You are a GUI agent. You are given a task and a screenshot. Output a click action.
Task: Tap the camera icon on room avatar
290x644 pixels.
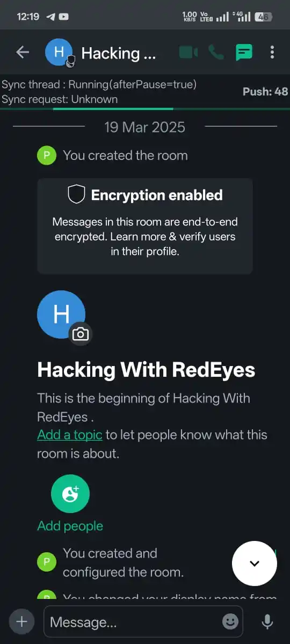pos(81,334)
